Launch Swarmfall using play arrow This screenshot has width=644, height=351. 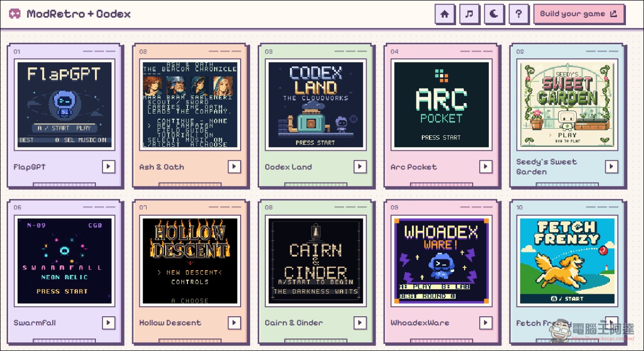109,322
